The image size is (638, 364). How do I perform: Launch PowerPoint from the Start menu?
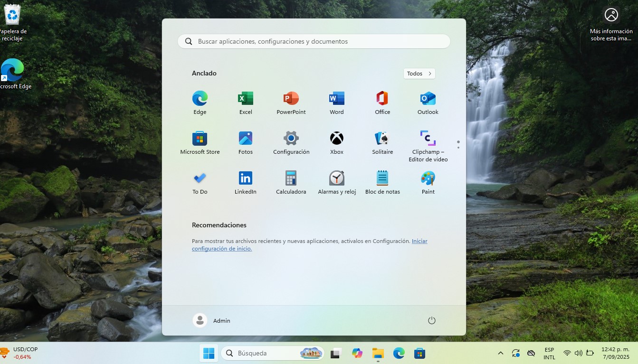click(291, 103)
